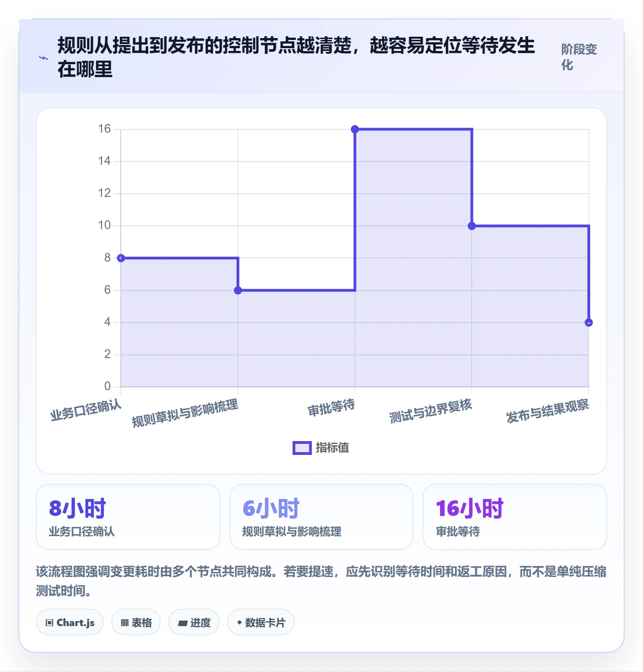Screen dimensions: 643x672
Task: Click the lightning bolt icon beside the title
Action: click(x=44, y=58)
